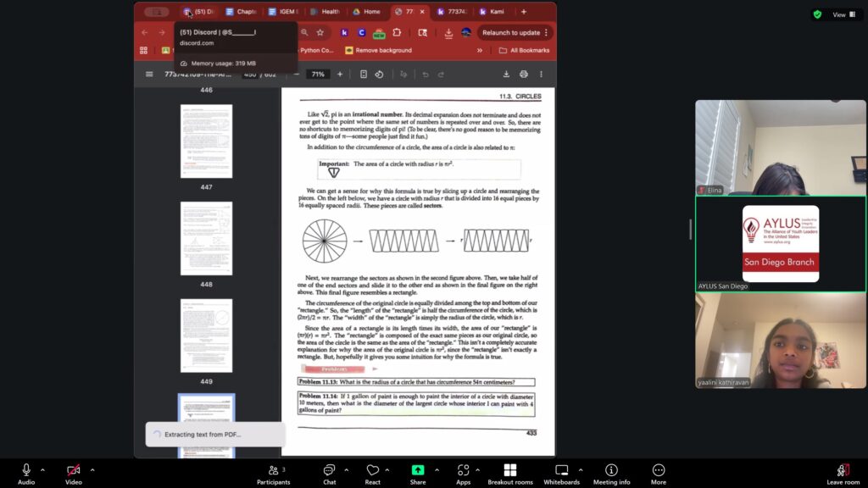This screenshot has height=488, width=868.
Task: Switch to the Health browser tab
Action: [x=325, y=12]
